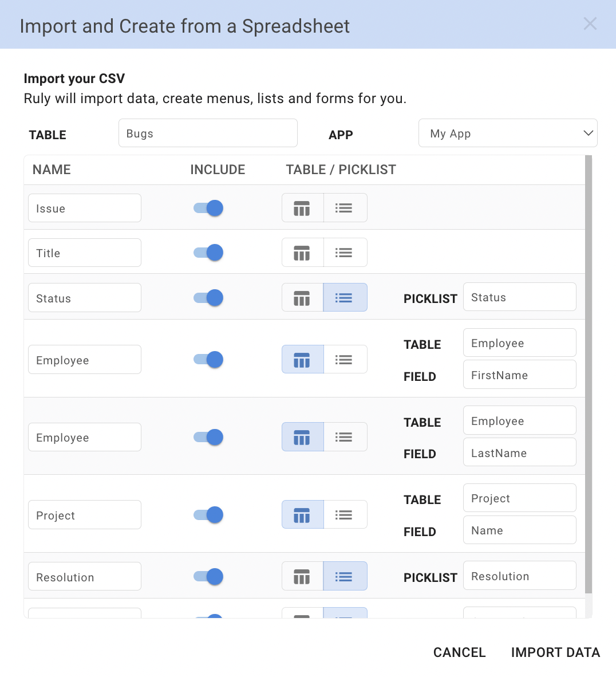Click the vertical scrollbar of the field list
This screenshot has height=677, width=616.
pyautogui.click(x=589, y=372)
